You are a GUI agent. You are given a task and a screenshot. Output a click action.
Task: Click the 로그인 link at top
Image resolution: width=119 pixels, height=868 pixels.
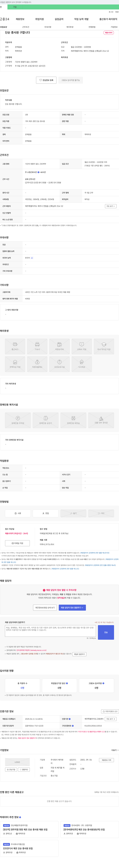pos(111,12)
